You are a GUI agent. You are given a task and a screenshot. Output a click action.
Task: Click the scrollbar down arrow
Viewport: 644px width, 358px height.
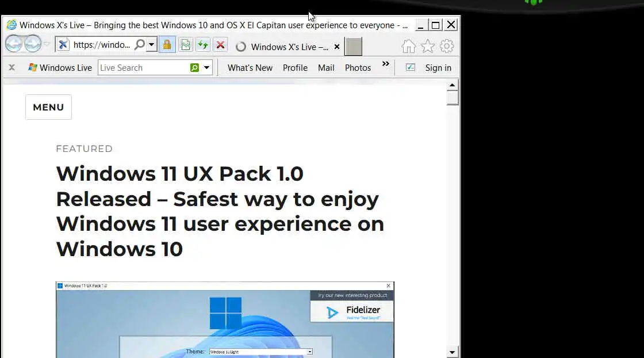click(x=452, y=352)
